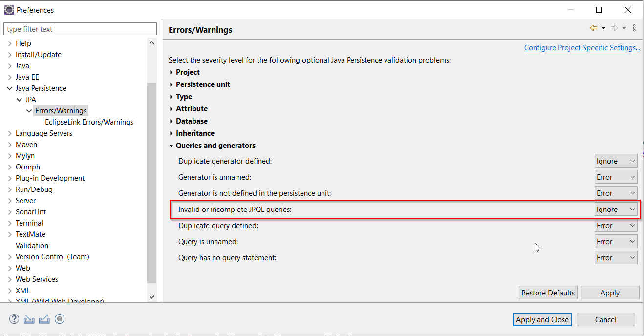Select the Validation preference page

coord(32,246)
